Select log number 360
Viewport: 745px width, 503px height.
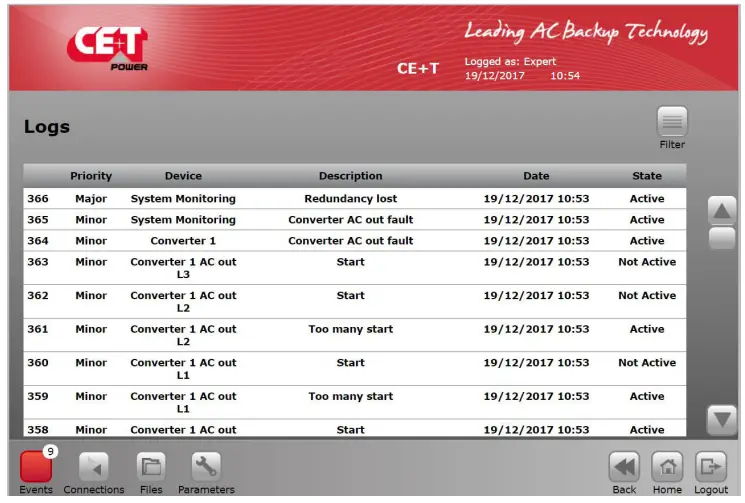38,363
